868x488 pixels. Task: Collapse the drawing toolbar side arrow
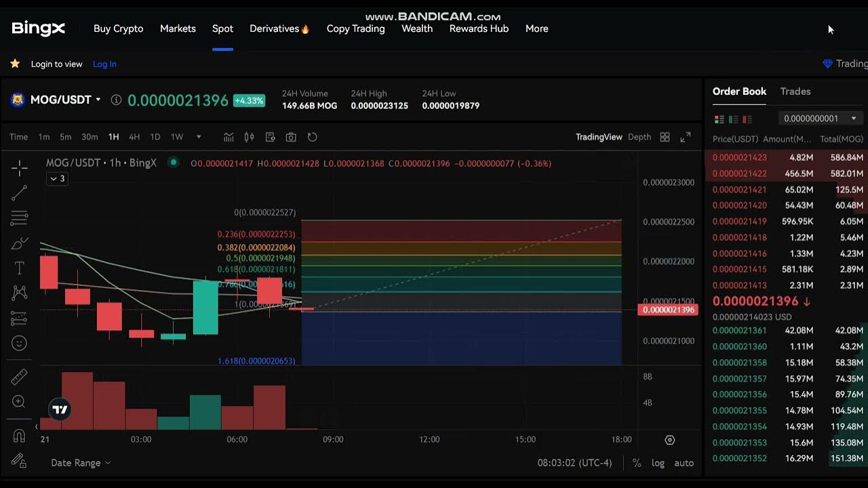[x=36, y=427]
